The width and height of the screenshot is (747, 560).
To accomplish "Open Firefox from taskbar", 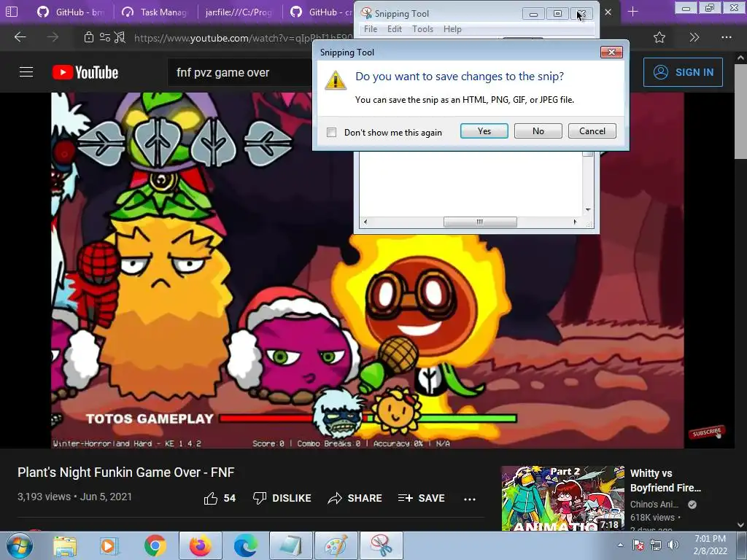I will point(201,545).
